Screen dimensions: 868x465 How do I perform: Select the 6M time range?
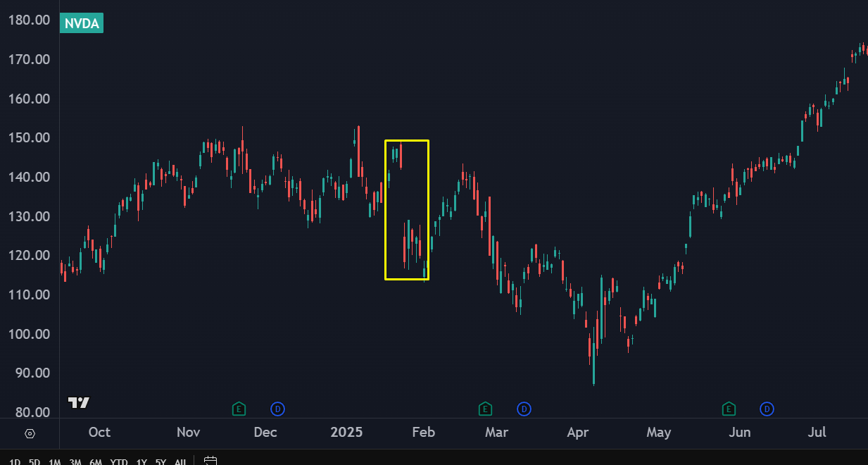point(96,462)
